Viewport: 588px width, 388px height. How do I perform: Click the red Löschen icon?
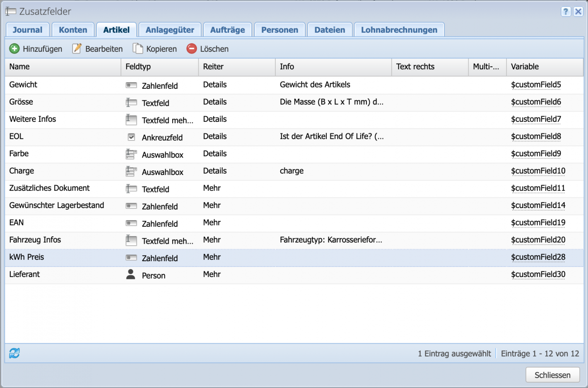pyautogui.click(x=191, y=48)
